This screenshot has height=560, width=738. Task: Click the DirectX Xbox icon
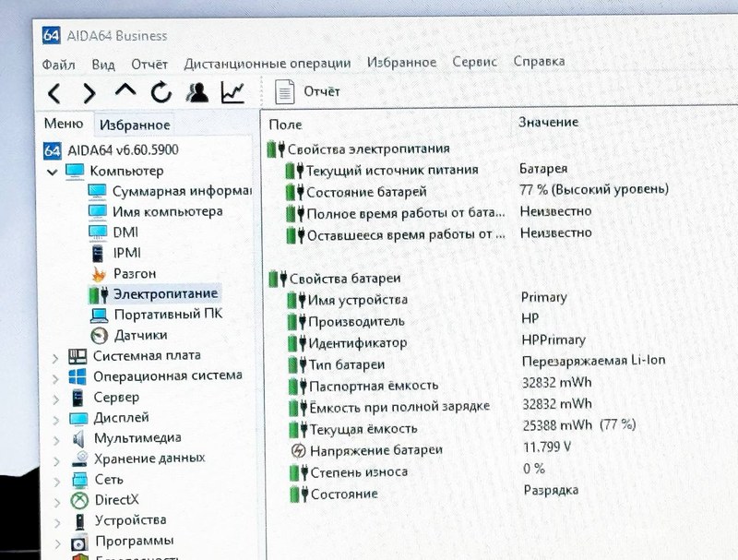(x=79, y=500)
